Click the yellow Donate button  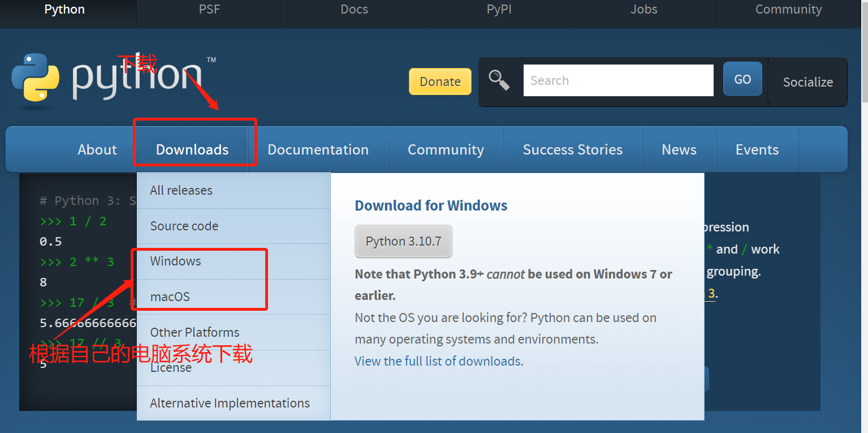point(440,82)
